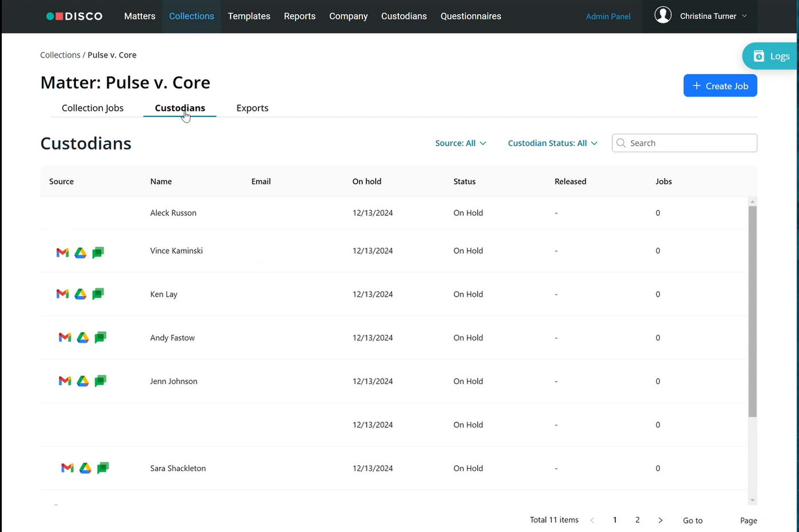Select the name Jenn Johnson
Image resolution: width=799 pixels, height=532 pixels.
point(173,381)
